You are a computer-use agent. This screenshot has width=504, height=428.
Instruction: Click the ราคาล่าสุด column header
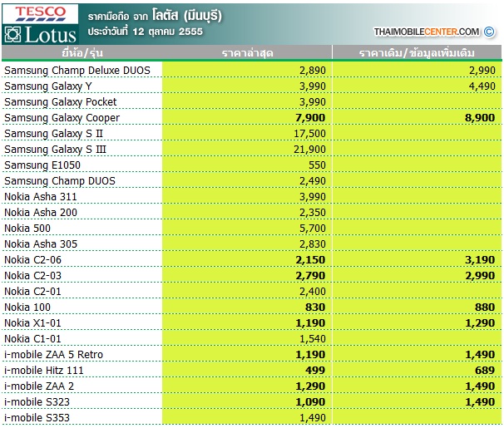click(x=248, y=52)
